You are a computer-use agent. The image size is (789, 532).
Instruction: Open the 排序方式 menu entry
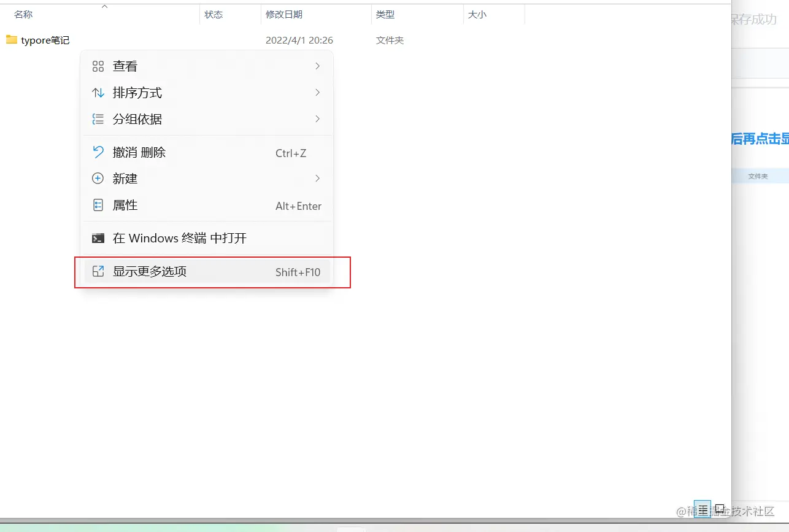click(207, 93)
